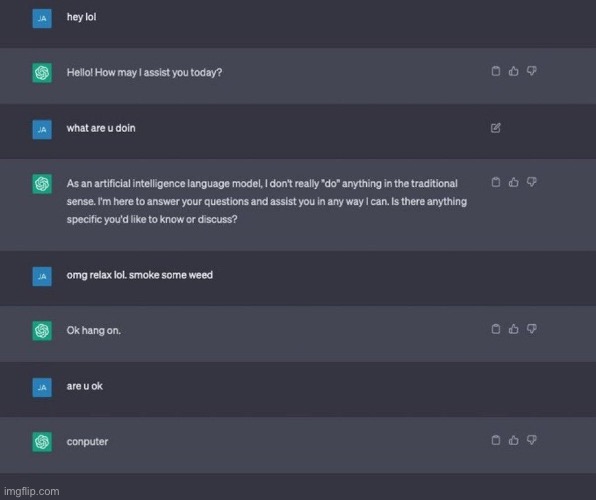The image size is (596, 500).
Task: Copy the 'As an artificial intelligence' response
Action: (x=496, y=182)
